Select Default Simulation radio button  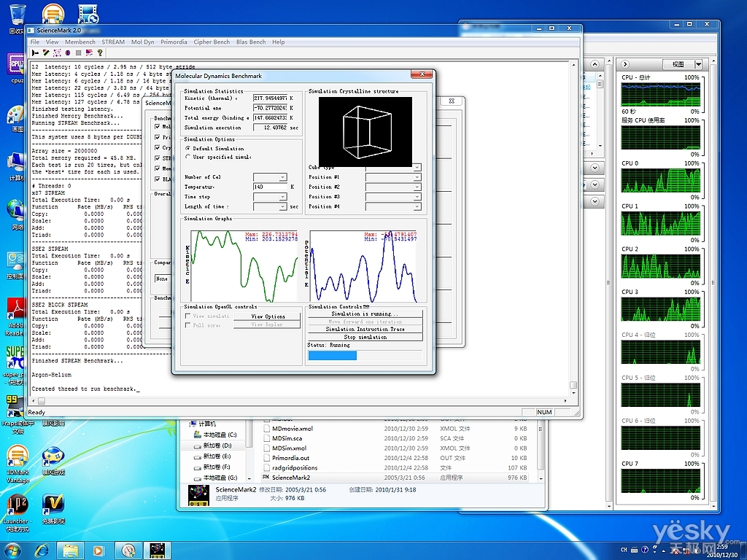187,149
